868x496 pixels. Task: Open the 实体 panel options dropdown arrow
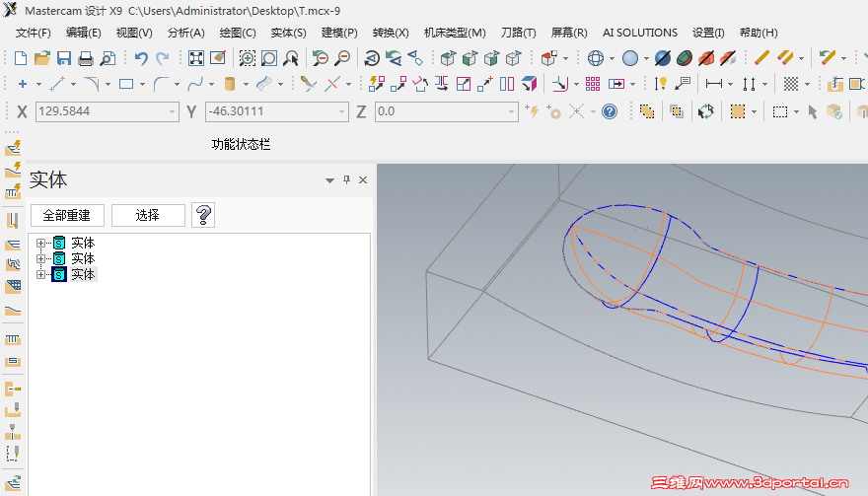tap(329, 180)
